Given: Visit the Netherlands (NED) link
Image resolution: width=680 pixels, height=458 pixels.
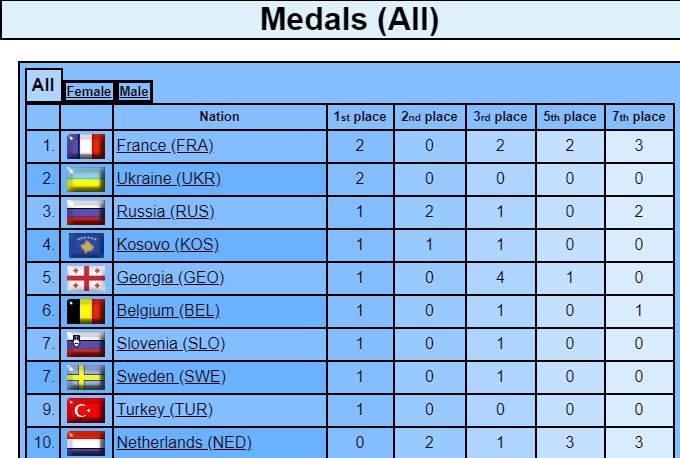Looking at the screenshot, I should click(184, 442).
